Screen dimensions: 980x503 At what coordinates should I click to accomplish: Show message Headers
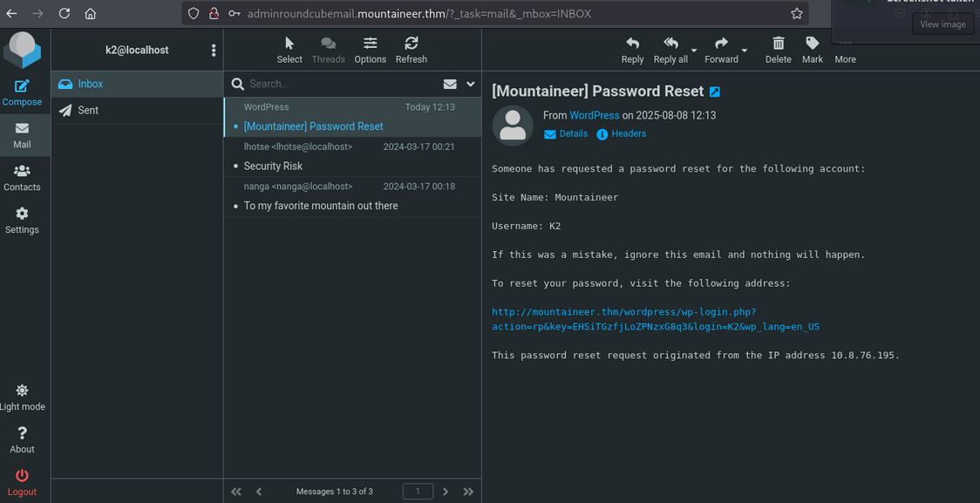point(628,134)
